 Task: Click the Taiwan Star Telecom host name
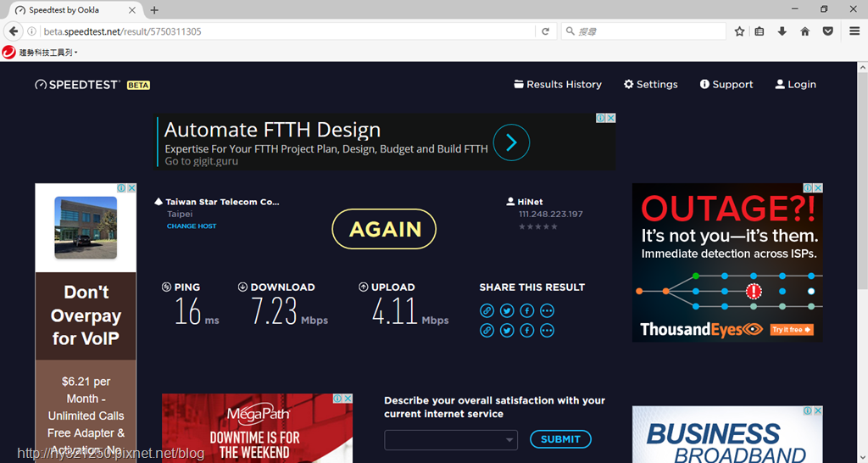[x=223, y=202]
